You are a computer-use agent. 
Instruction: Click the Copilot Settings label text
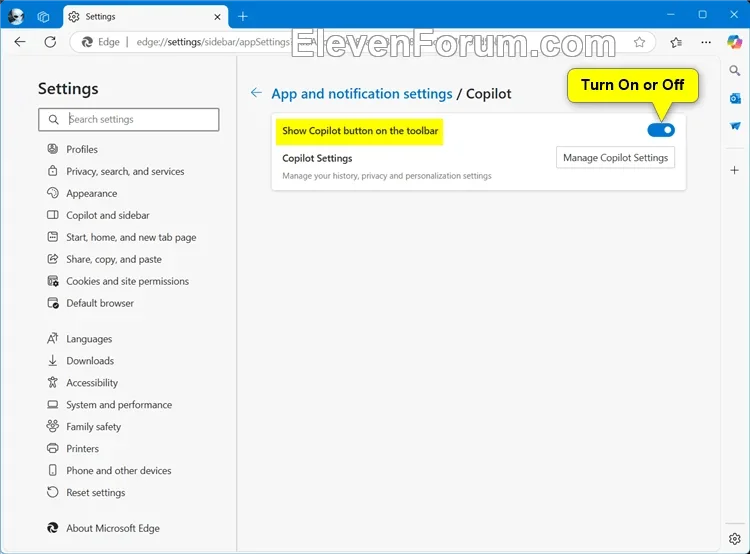[317, 158]
